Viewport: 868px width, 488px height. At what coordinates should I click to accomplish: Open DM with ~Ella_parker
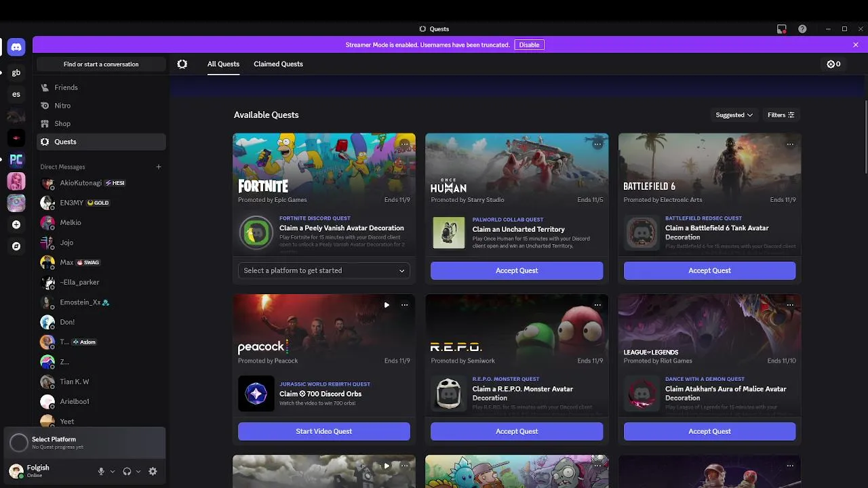[x=101, y=282]
